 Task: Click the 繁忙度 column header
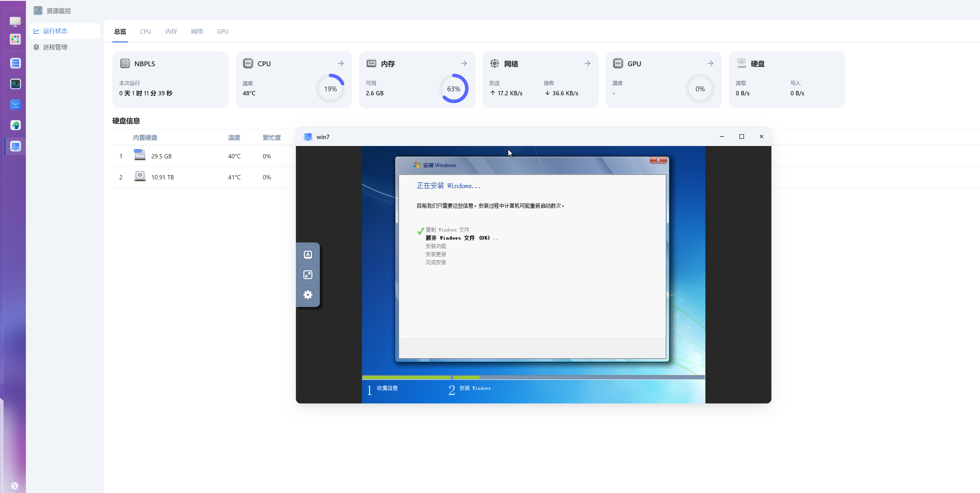coord(272,138)
